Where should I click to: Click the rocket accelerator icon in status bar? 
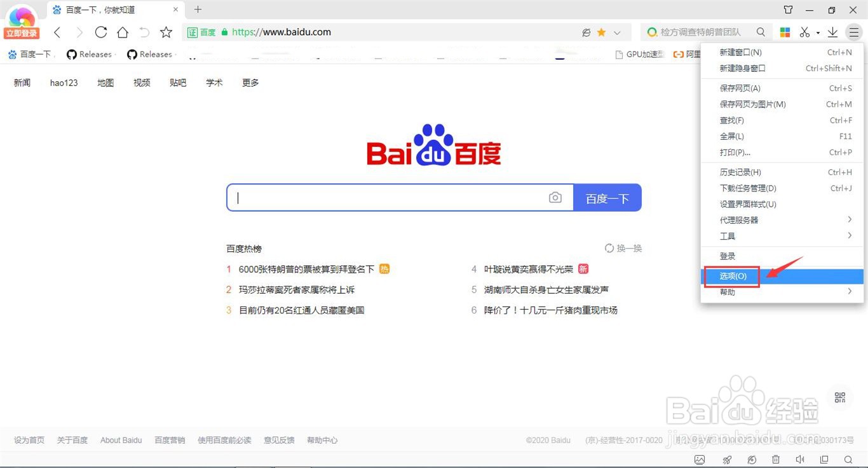pos(728,460)
